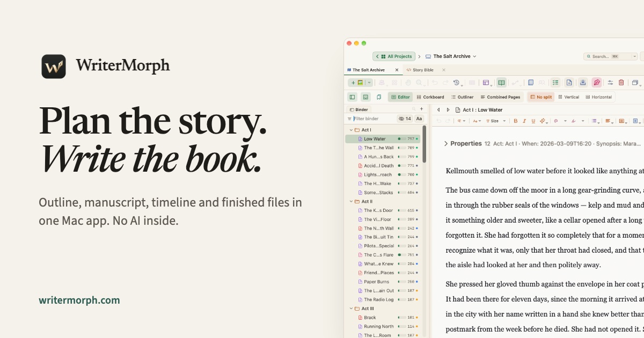Open the Brack document
644x338 pixels.
[x=370, y=318]
